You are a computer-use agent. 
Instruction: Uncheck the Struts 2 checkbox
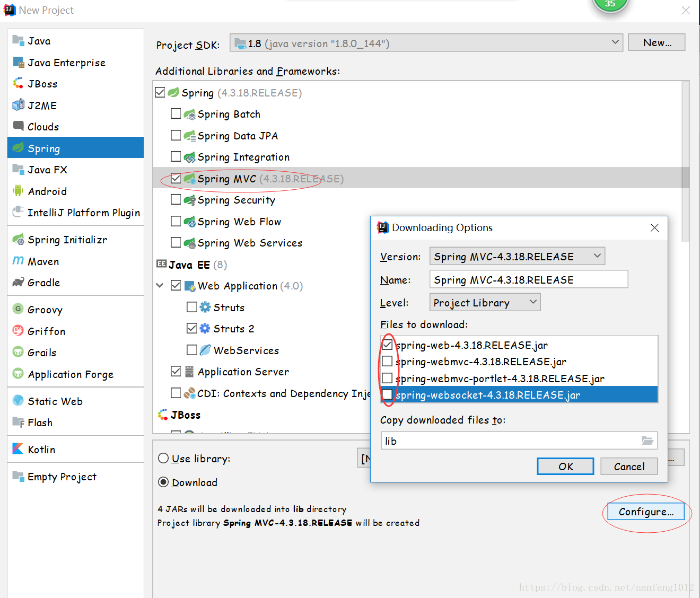[192, 328]
